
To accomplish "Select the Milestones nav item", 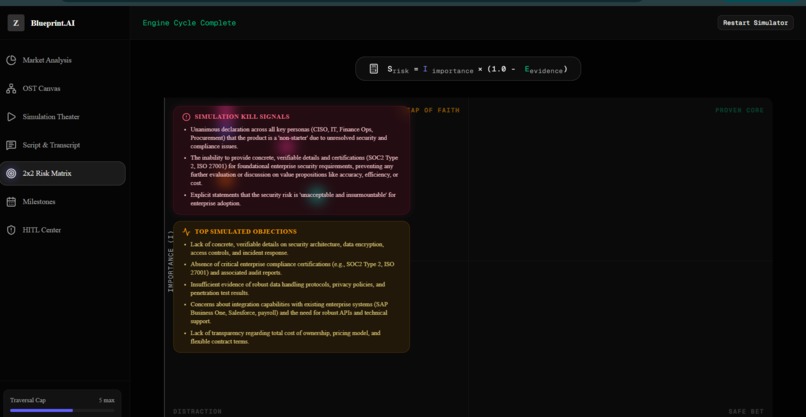I will (63, 202).
